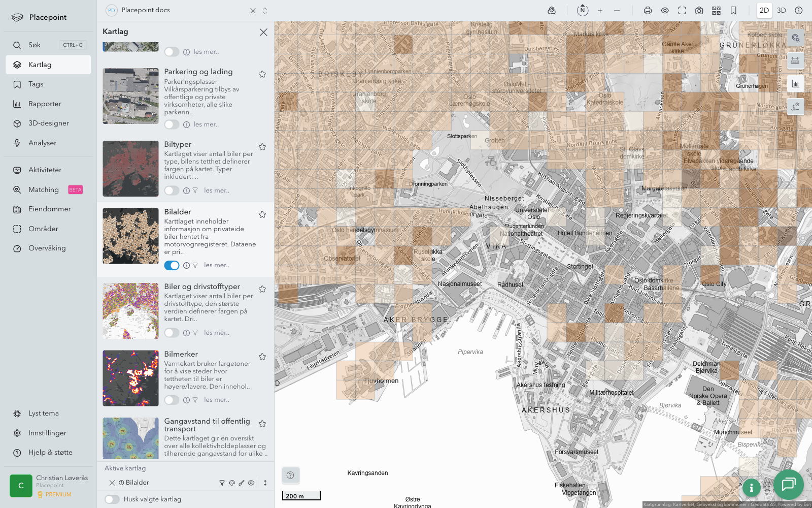
Task: Favorite the Biltyper layer with star
Action: [262, 147]
